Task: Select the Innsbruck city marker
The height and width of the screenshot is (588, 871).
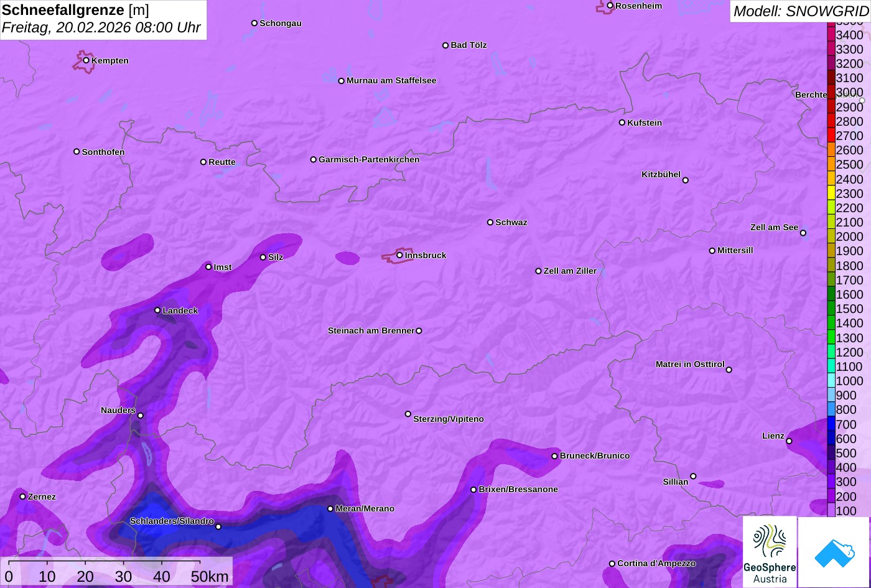Action: coord(399,255)
